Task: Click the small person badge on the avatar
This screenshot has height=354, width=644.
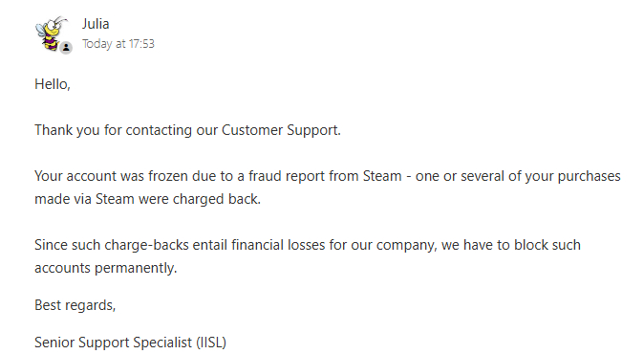Action: click(66, 48)
